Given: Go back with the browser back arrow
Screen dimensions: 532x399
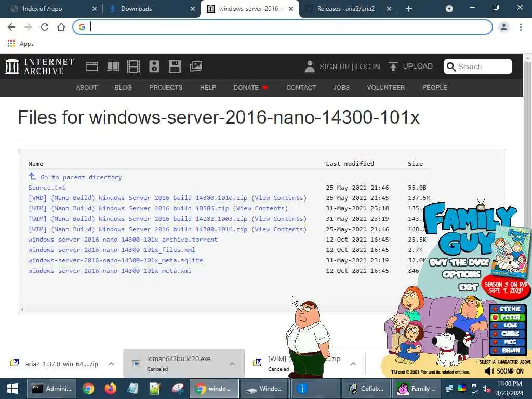Looking at the screenshot, I should click(x=11, y=27).
